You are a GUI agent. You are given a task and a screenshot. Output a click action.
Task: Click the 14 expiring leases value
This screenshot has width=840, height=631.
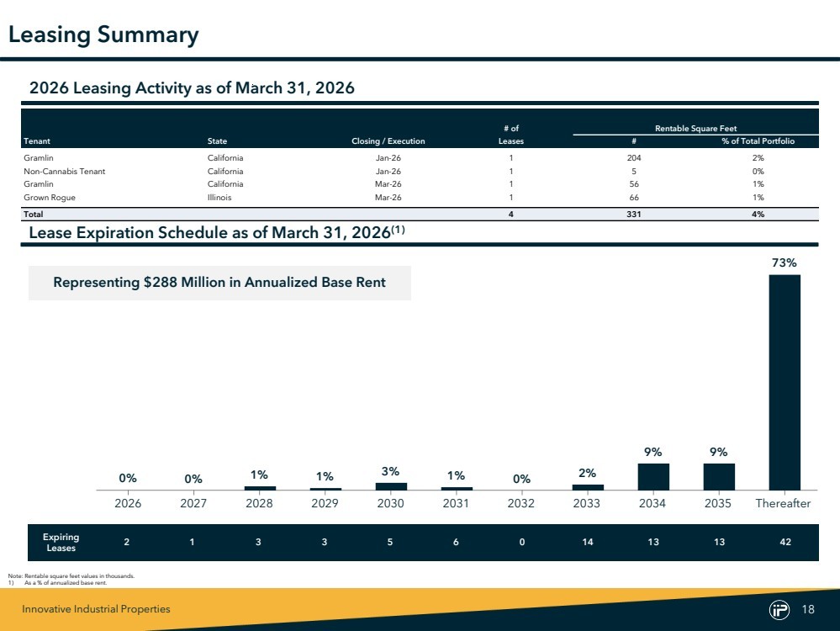[x=588, y=542]
